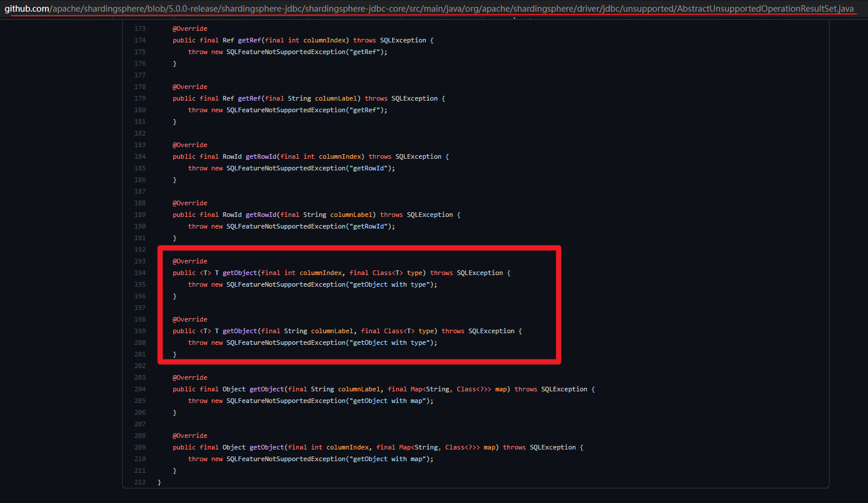Click line number 212
The image size is (868, 503).
pos(140,482)
